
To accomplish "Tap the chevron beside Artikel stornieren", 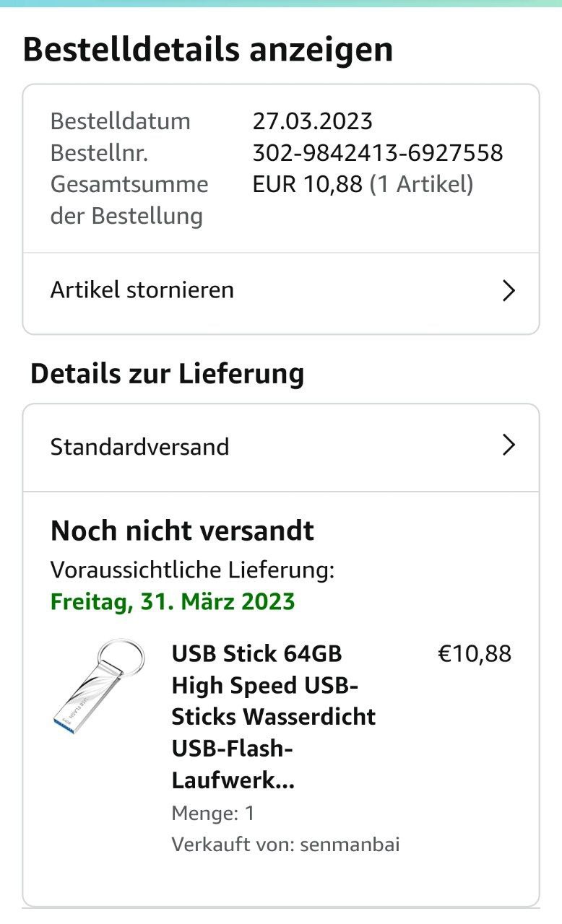I will tap(509, 291).
